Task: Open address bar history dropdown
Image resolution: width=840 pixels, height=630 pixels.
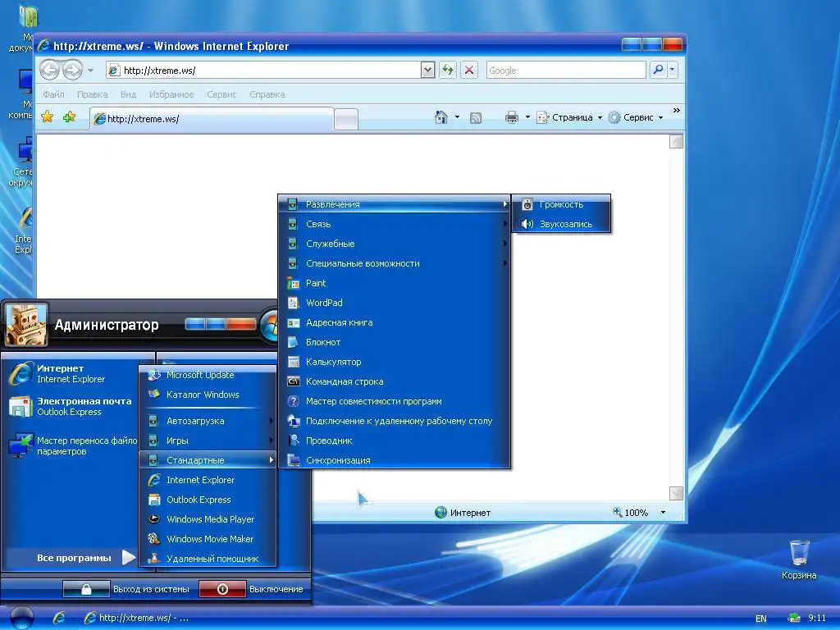Action: pos(427,70)
